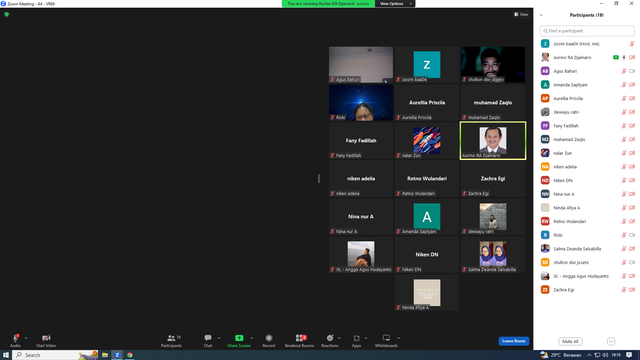Expand Reactions options arrow
The image size is (640, 360).
(339, 338)
